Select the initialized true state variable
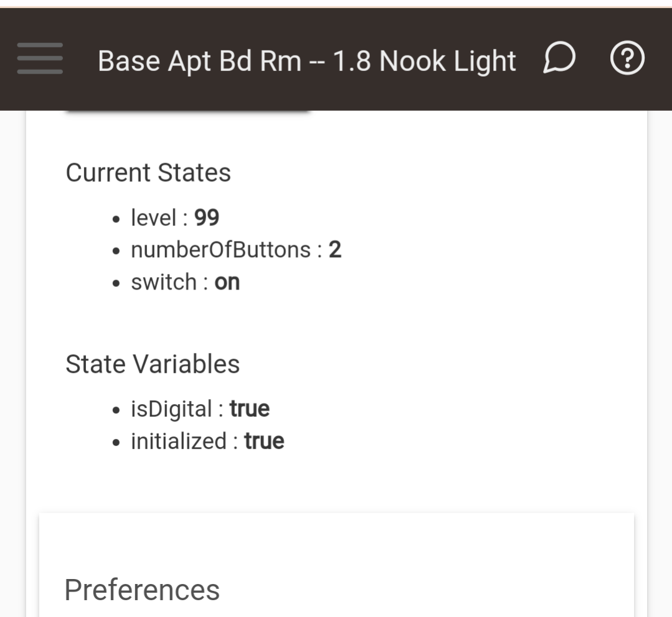The image size is (672, 617). pyautogui.click(x=207, y=441)
